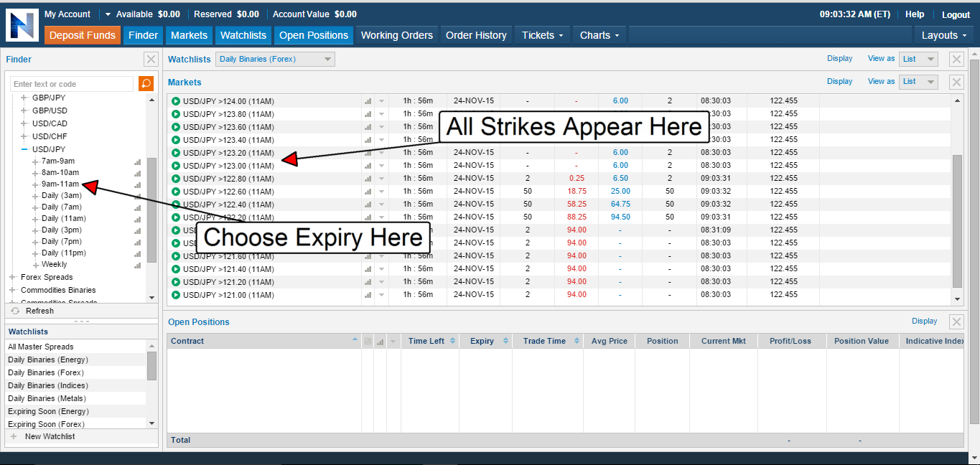
Task: Close the Finder panel
Action: click(151, 60)
